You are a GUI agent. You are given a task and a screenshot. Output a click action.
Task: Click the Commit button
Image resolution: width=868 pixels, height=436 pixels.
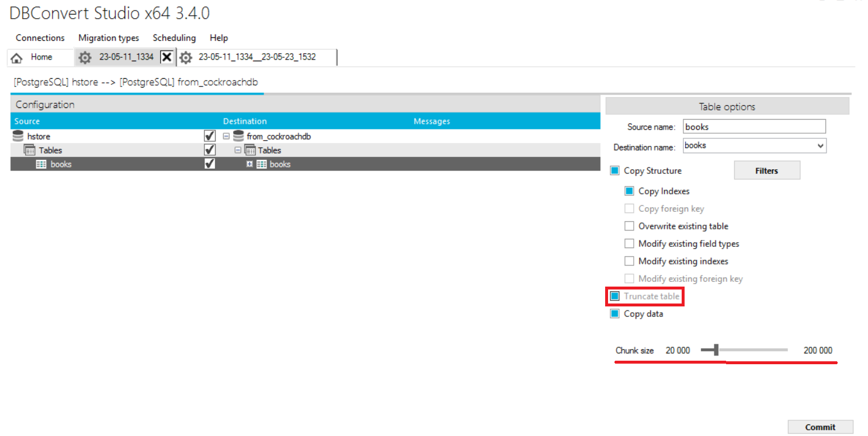[x=820, y=427]
